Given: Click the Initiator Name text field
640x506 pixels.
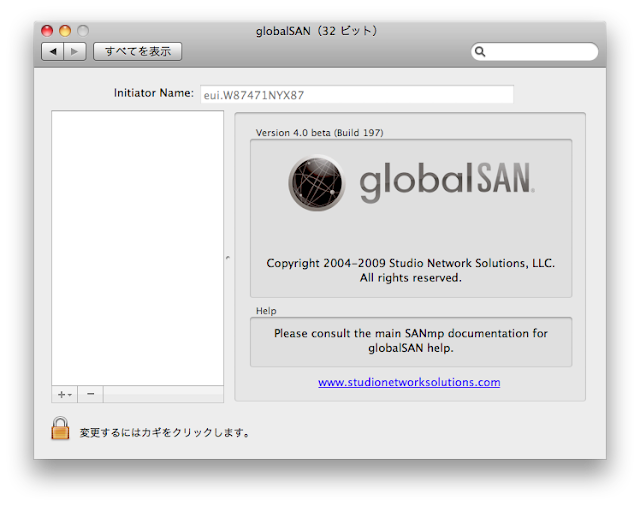Looking at the screenshot, I should pos(357,95).
